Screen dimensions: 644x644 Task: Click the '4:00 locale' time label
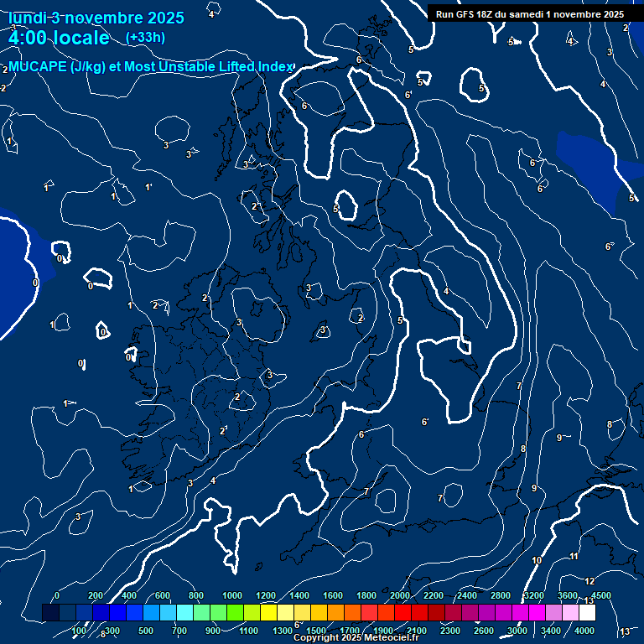coord(59,38)
